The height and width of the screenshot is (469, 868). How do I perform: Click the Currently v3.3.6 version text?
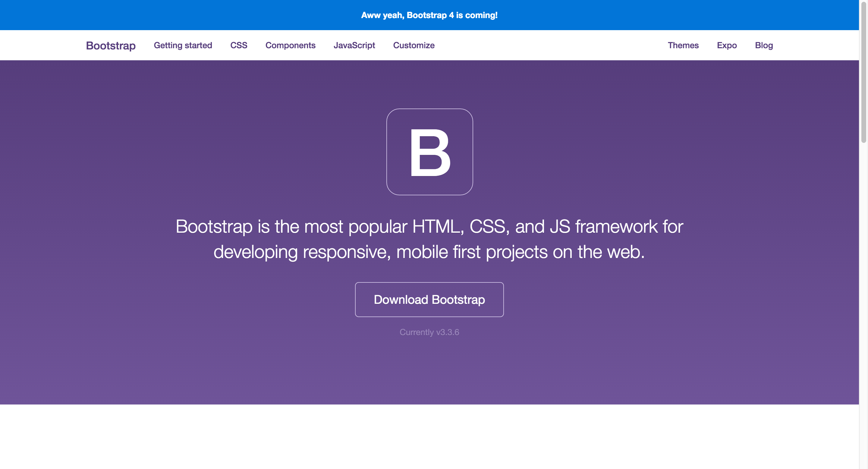pos(429,332)
